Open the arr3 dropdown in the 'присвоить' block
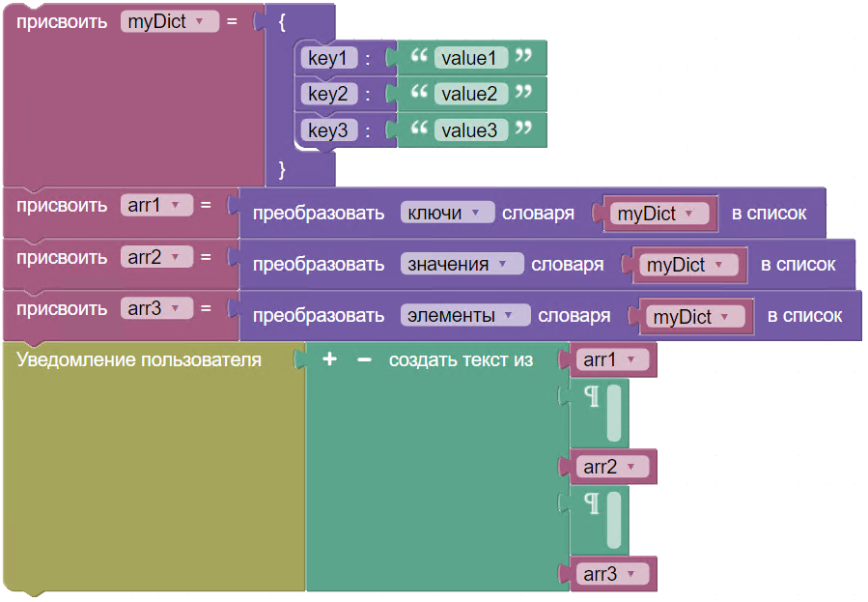Screen dimensions: 868x602 (x=156, y=308)
